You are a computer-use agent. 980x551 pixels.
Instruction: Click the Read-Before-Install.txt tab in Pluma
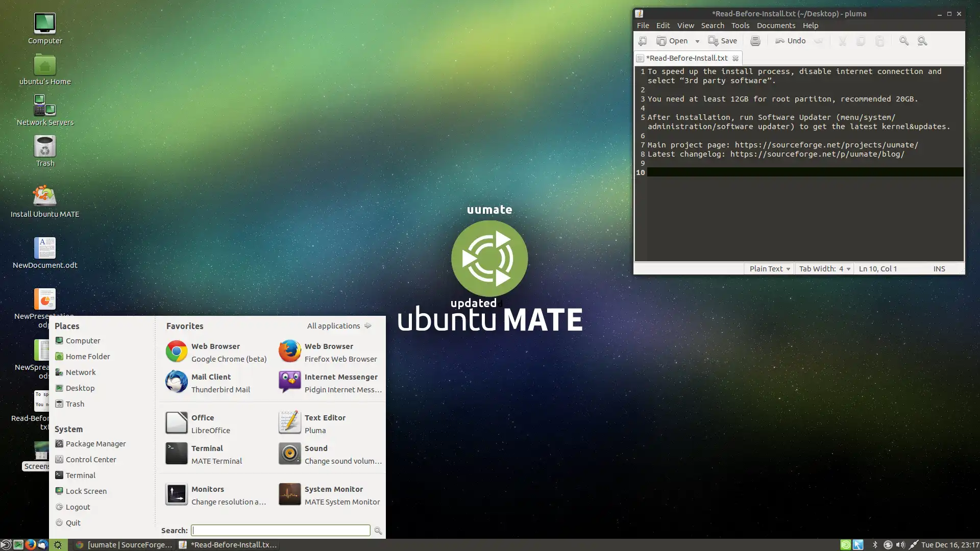[685, 58]
